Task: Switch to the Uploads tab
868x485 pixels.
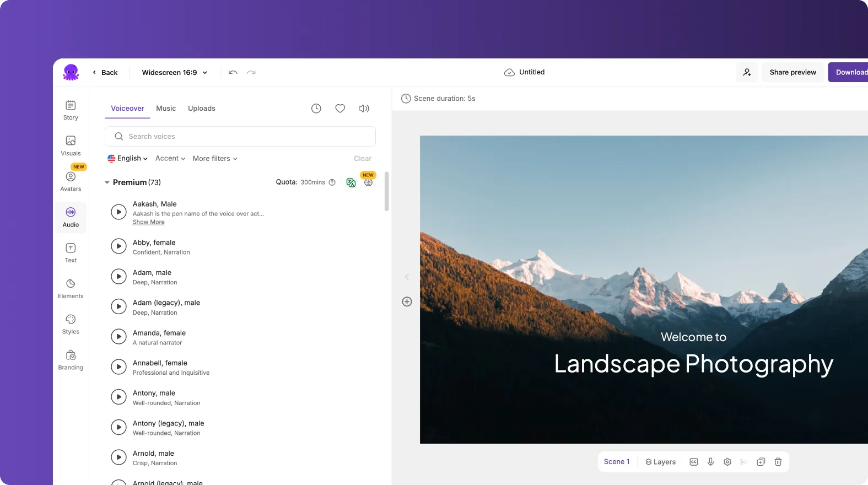Action: [201, 109]
